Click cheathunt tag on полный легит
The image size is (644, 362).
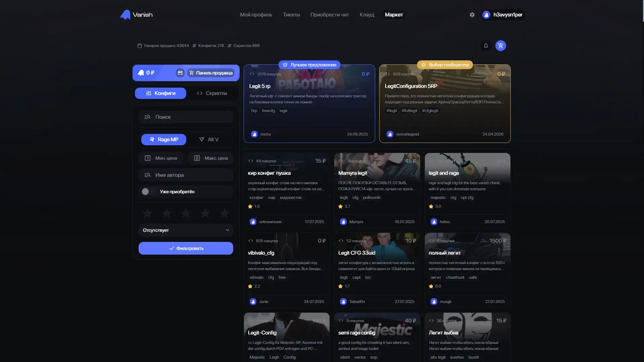[455, 277]
